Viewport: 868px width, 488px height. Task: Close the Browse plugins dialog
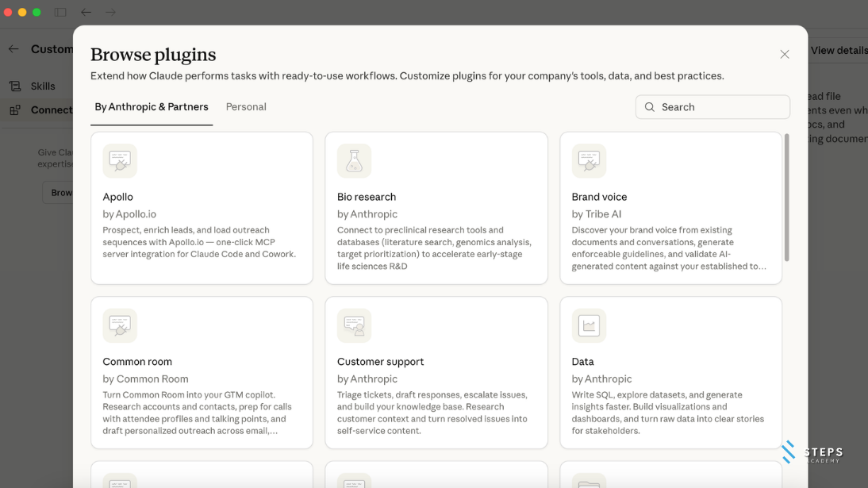click(784, 54)
